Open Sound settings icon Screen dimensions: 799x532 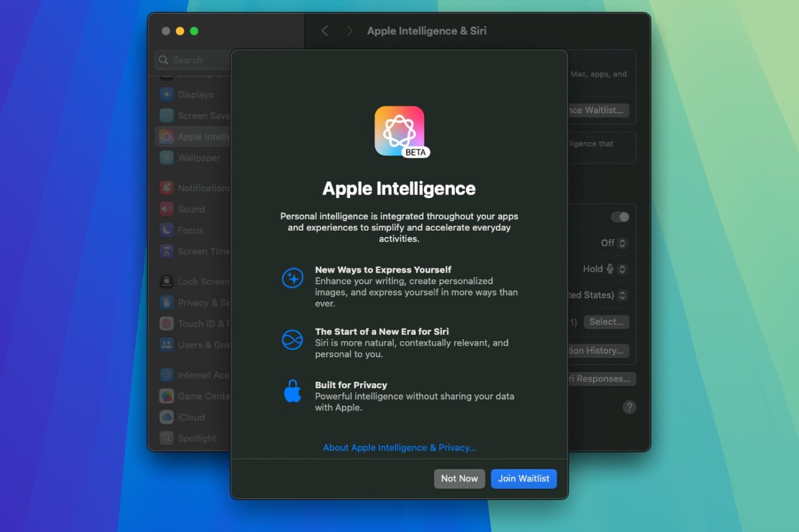click(167, 209)
